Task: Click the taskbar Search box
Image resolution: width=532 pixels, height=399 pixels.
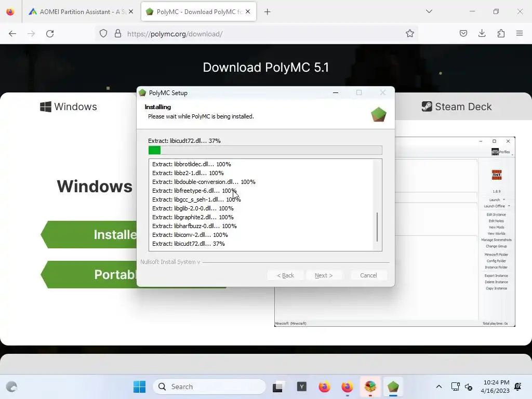Action: click(x=209, y=387)
